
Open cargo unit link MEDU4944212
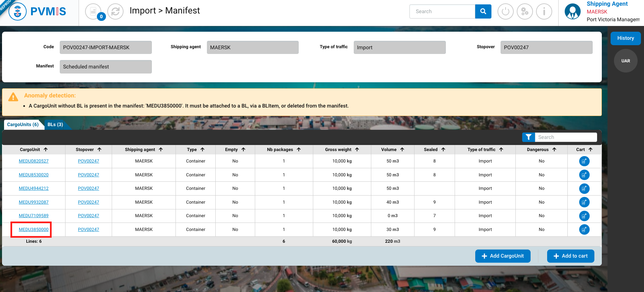[34, 188]
